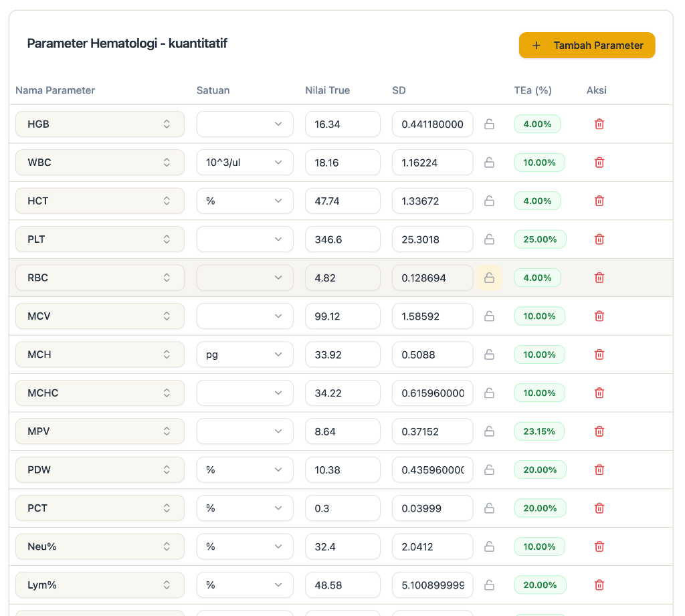Toggle the SD lock for Neu%
The height and width of the screenshot is (616, 685).
point(489,546)
